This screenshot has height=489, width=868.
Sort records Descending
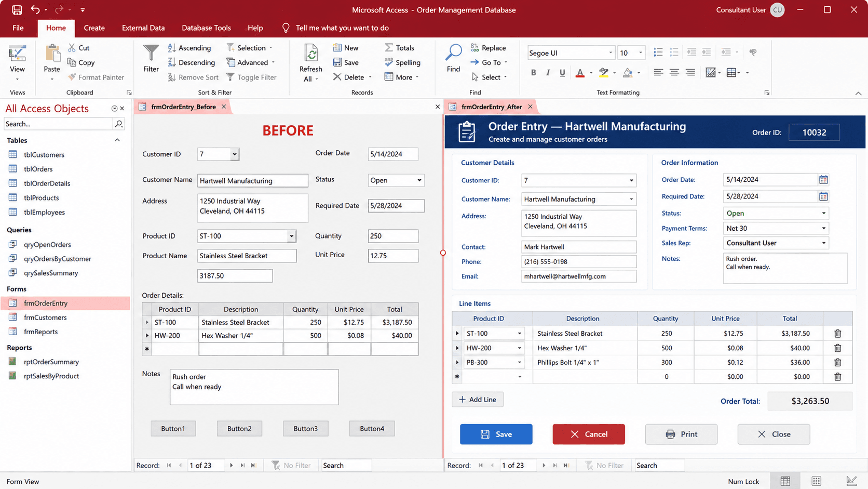[x=191, y=62]
